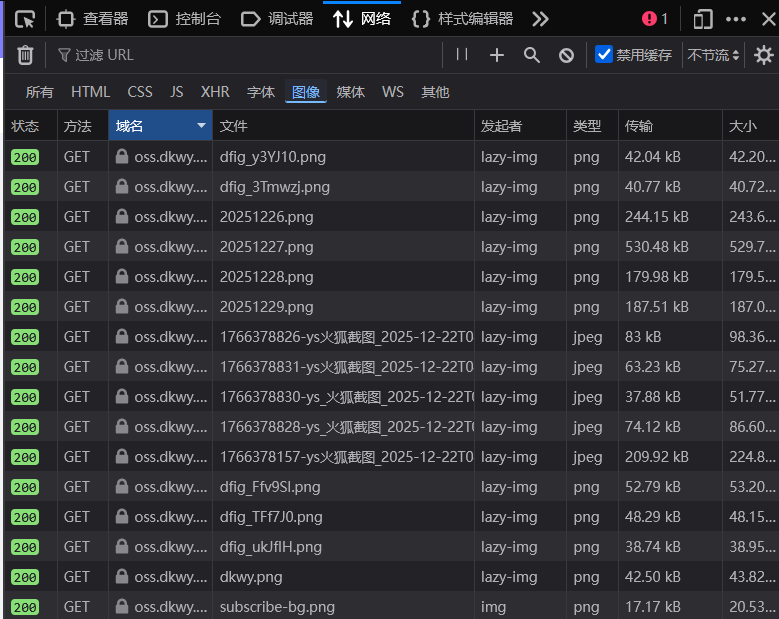Image resolution: width=779 pixels, height=619 pixels.
Task: Expand hidden devtools tabs with chevron
Action: coord(540,18)
